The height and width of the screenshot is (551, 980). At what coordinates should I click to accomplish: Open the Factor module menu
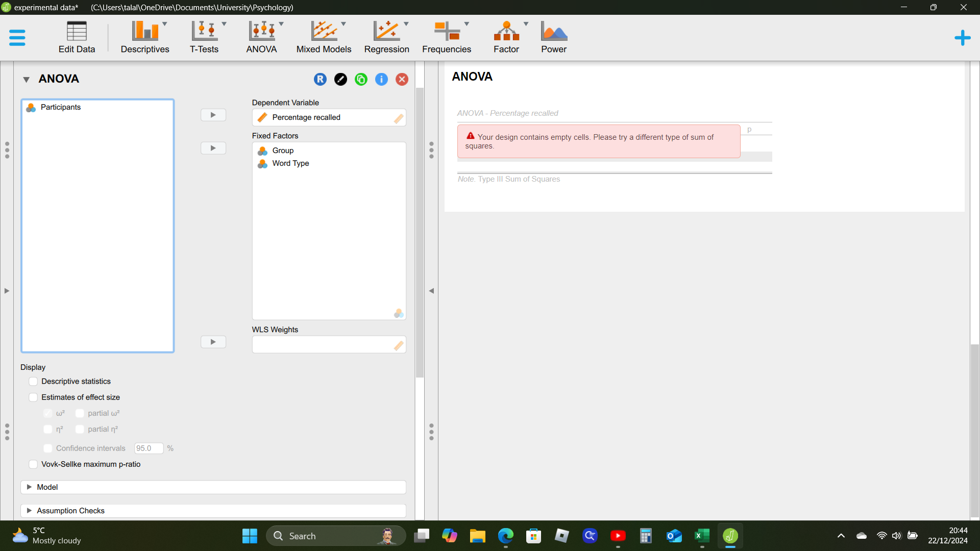(506, 37)
